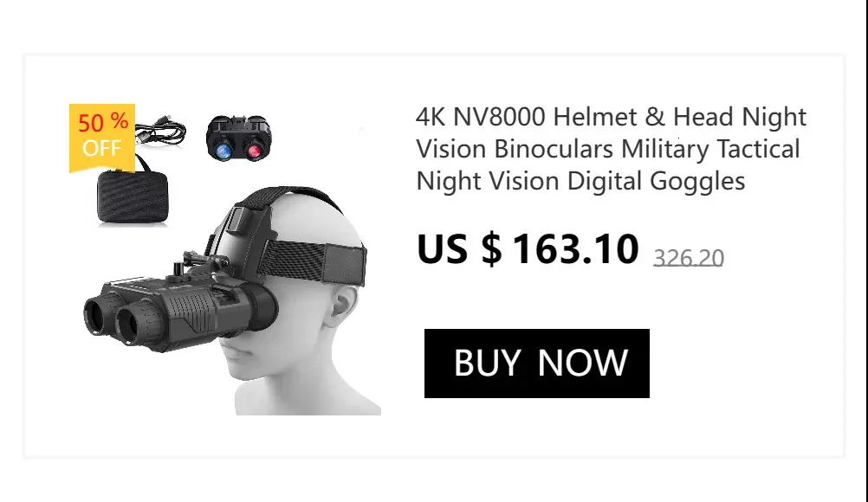Click the small front-view binoculars image
The image size is (868, 502).
(238, 138)
